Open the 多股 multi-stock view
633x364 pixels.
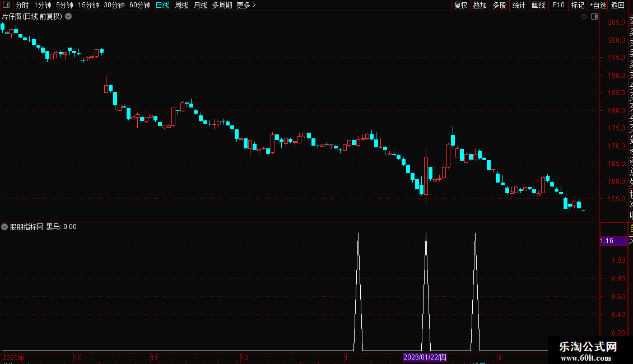499,5
